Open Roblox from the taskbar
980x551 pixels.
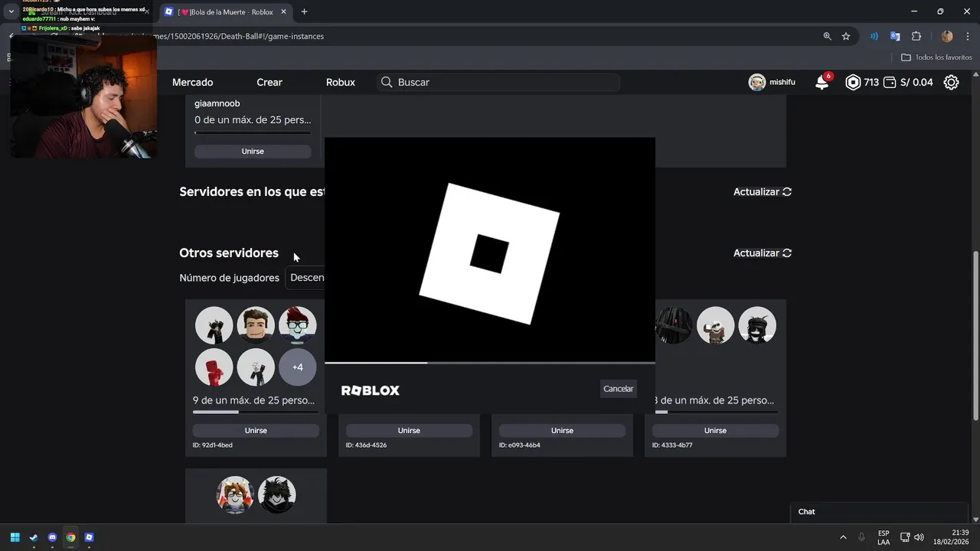[89, 537]
